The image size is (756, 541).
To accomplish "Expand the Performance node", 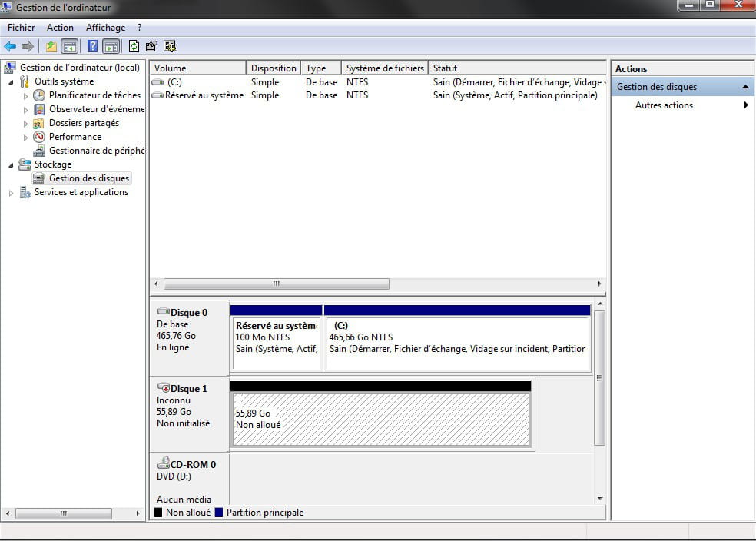I will click(x=25, y=138).
